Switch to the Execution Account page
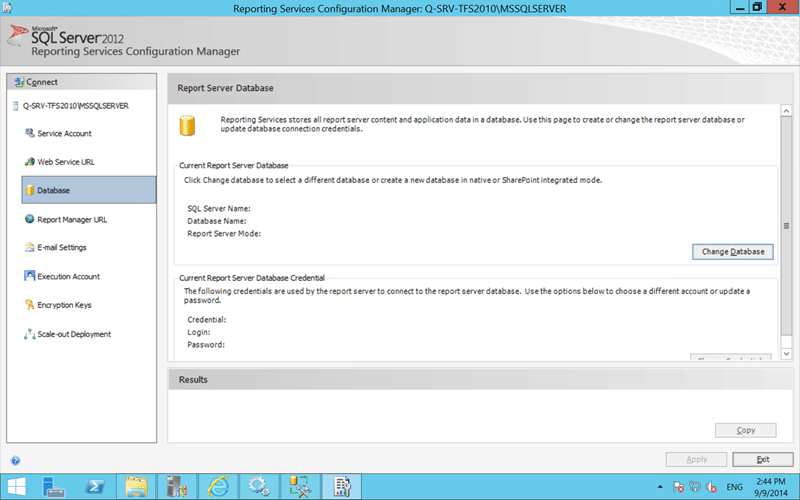This screenshot has height=500, width=800. [x=68, y=277]
